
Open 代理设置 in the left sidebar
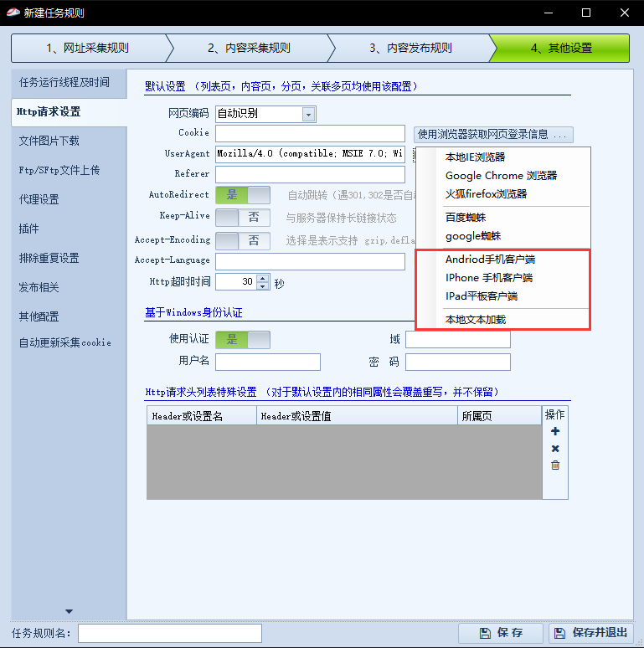pos(39,199)
